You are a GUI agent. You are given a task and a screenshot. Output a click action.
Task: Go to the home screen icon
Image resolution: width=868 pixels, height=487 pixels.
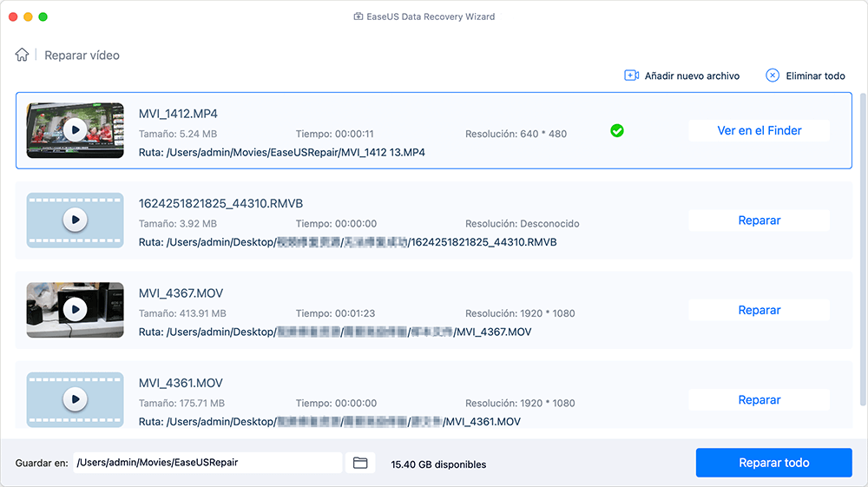click(x=23, y=55)
